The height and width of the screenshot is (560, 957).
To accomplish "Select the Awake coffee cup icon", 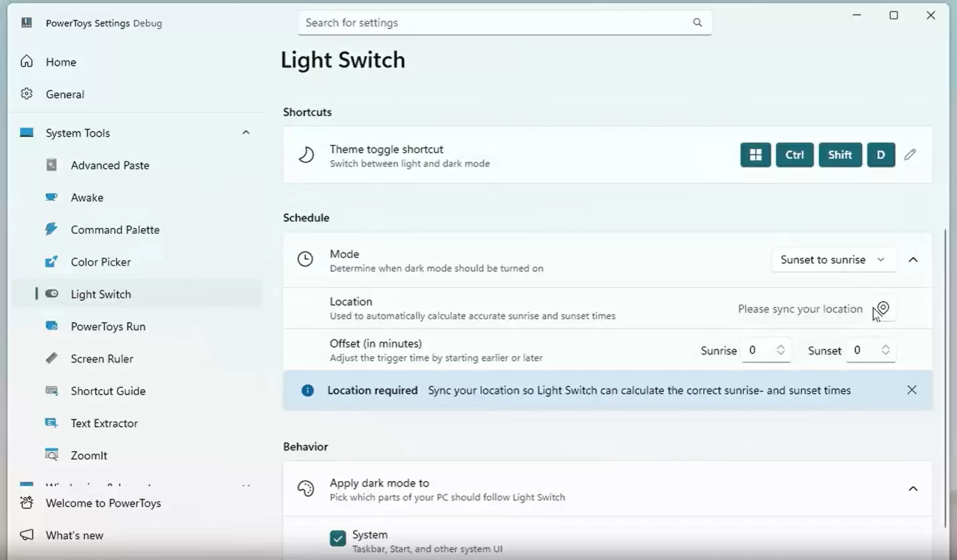I will pos(52,197).
